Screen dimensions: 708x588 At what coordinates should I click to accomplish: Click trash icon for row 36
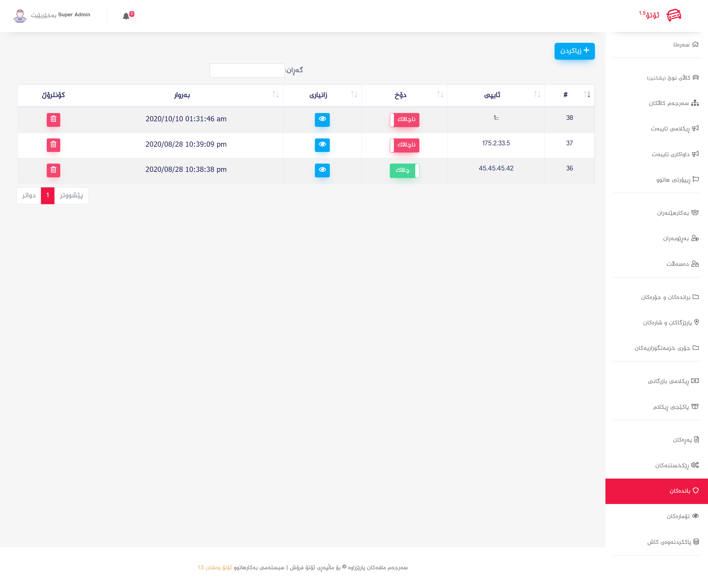point(53,170)
